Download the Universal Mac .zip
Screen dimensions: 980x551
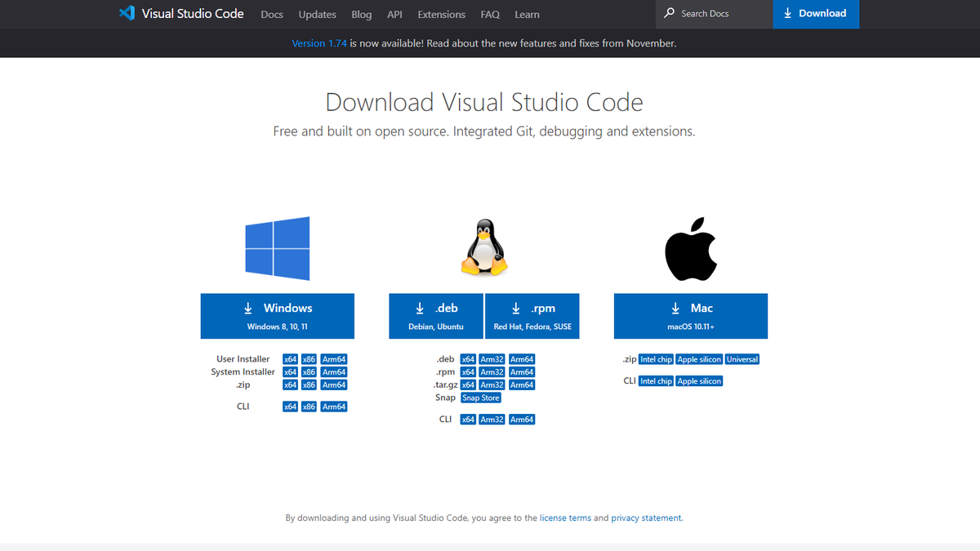pyautogui.click(x=742, y=358)
